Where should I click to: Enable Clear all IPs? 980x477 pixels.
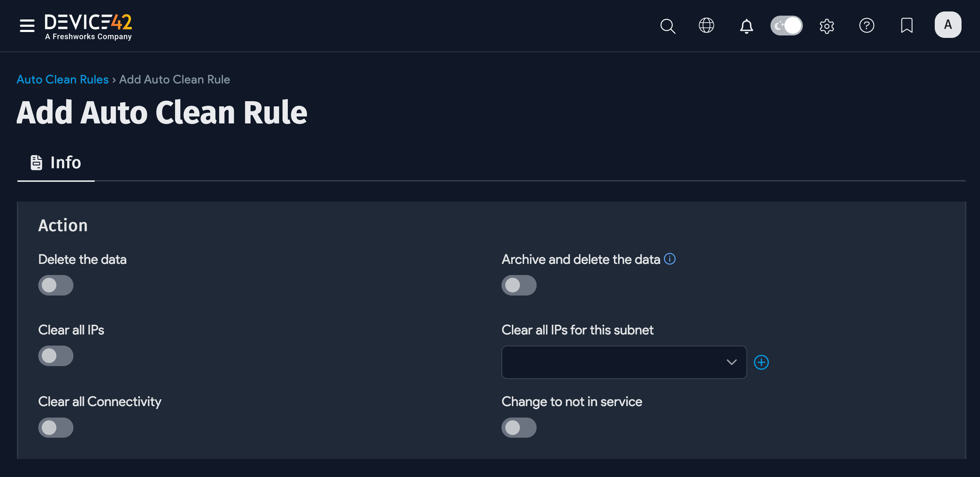coord(56,356)
